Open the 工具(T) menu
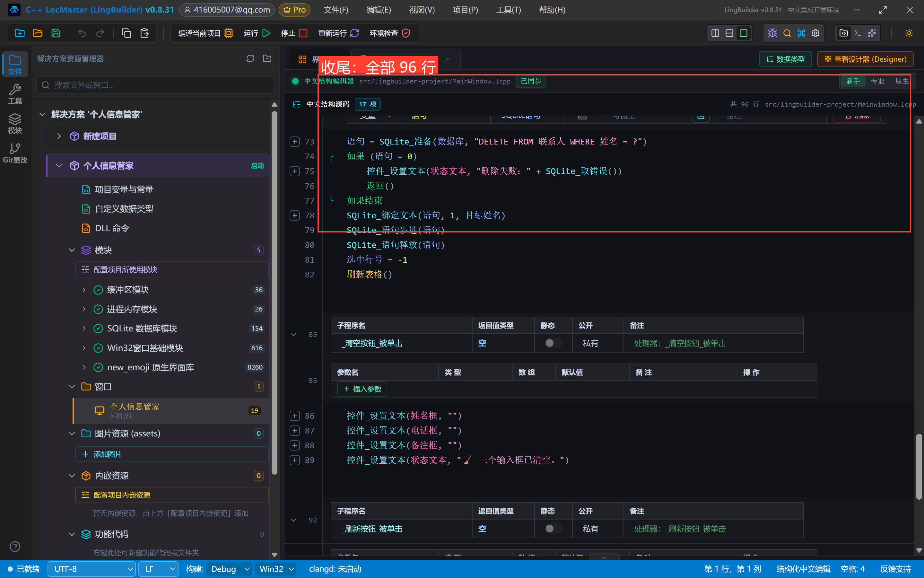This screenshot has height=578, width=924. tap(508, 10)
